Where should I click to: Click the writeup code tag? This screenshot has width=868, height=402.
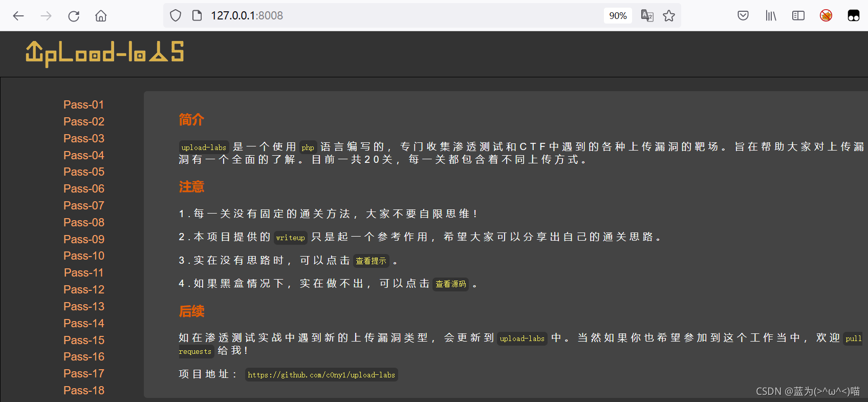tap(290, 238)
